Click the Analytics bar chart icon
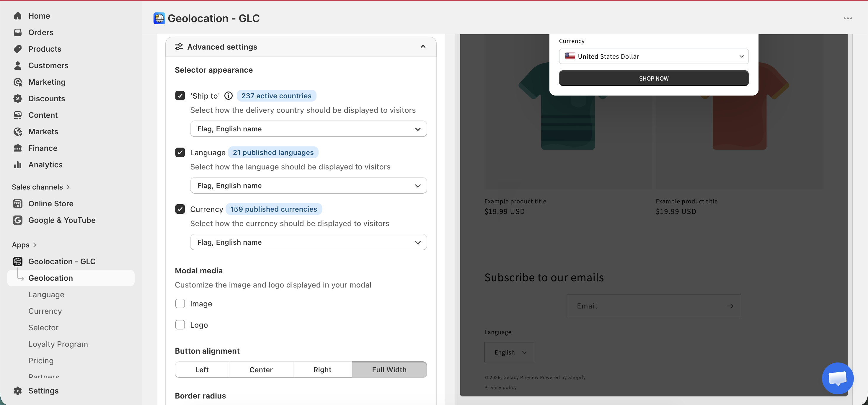Image resolution: width=868 pixels, height=405 pixels. click(x=17, y=164)
